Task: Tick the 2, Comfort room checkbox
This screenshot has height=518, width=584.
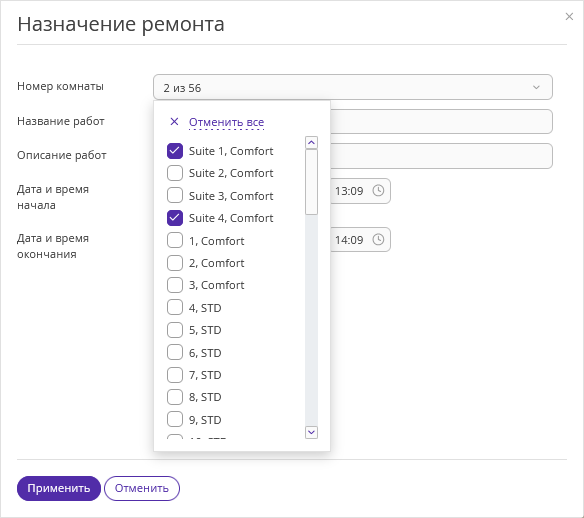Action: pos(175,263)
